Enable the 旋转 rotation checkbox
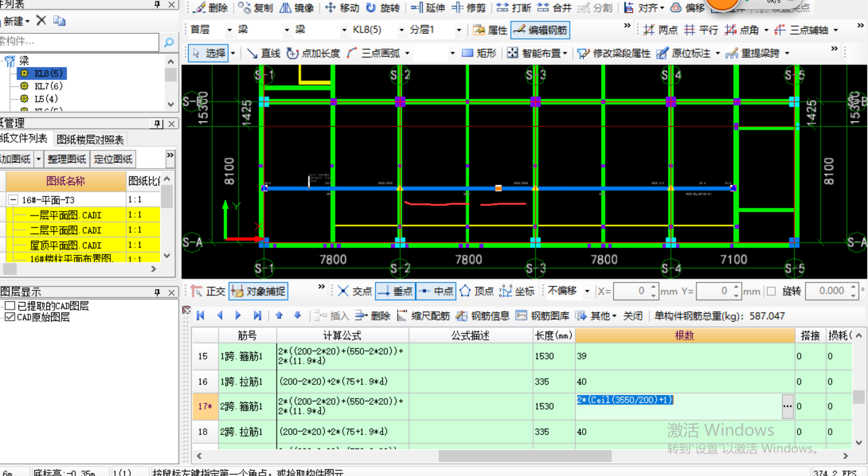The width and height of the screenshot is (868, 476). coord(771,291)
